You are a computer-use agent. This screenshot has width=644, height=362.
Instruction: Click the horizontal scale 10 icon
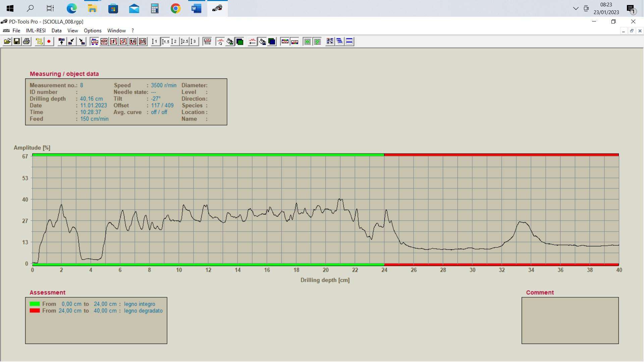[133, 42]
